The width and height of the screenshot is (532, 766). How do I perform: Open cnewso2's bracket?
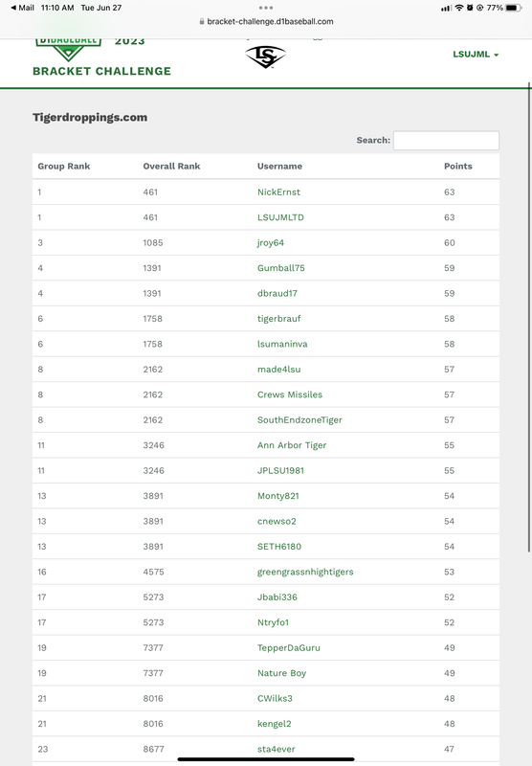pyautogui.click(x=277, y=521)
